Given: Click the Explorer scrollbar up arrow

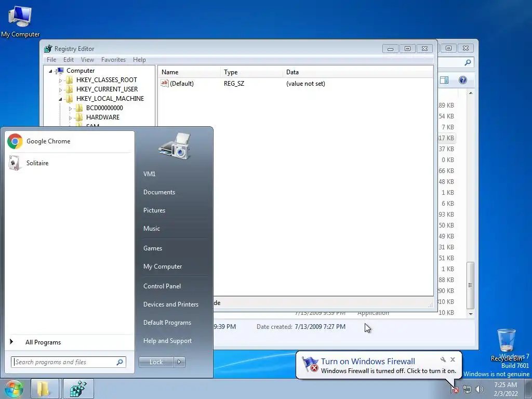Looking at the screenshot, I should point(471,93).
